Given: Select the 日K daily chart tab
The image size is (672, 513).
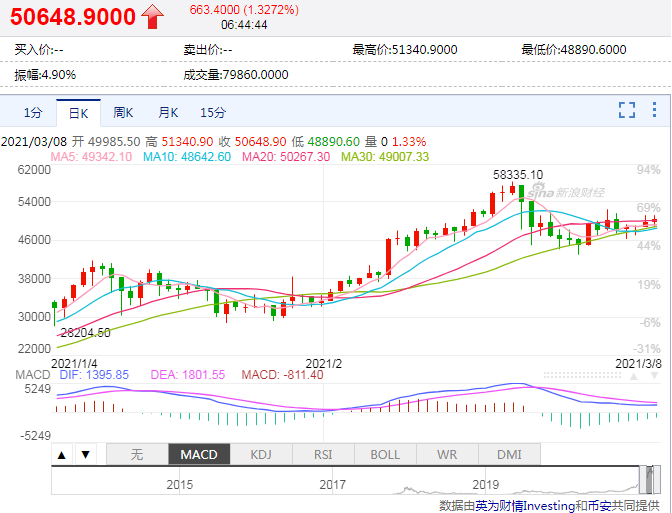Looking at the screenshot, I should click(x=78, y=113).
